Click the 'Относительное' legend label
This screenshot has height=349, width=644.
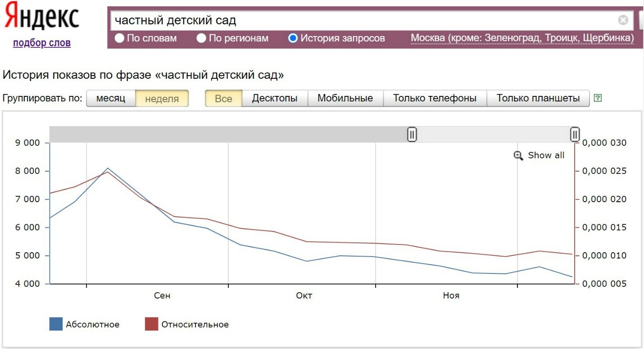pyautogui.click(x=195, y=325)
